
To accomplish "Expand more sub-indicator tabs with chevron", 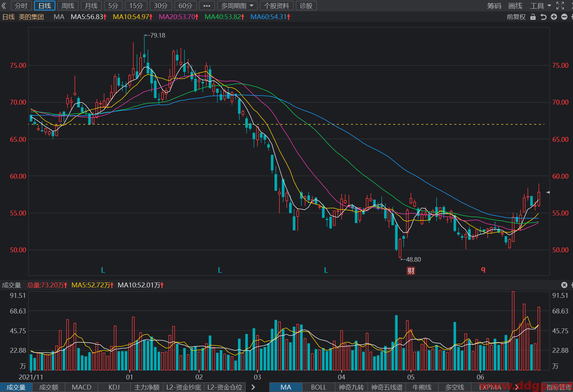I will (x=253, y=387).
